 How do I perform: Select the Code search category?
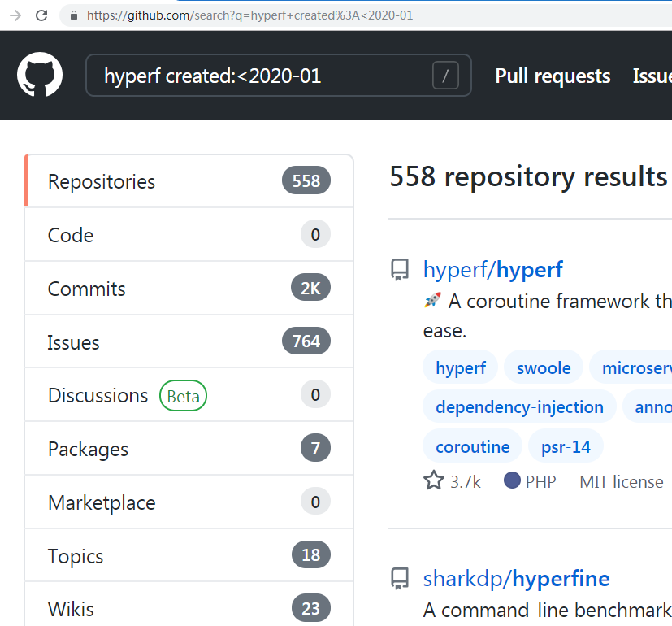click(x=189, y=234)
